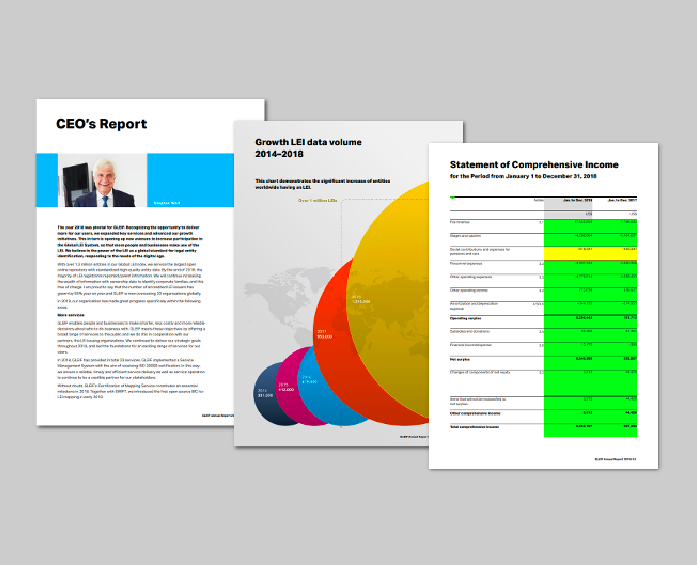
Task: Select the CEO's Report heading
Action: pos(102,125)
